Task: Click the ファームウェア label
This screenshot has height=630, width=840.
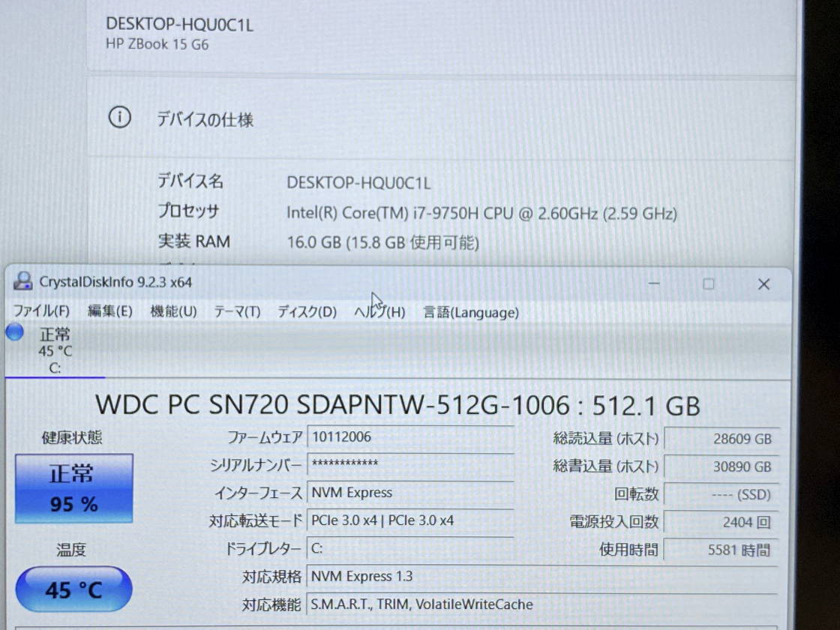Action: (265, 437)
